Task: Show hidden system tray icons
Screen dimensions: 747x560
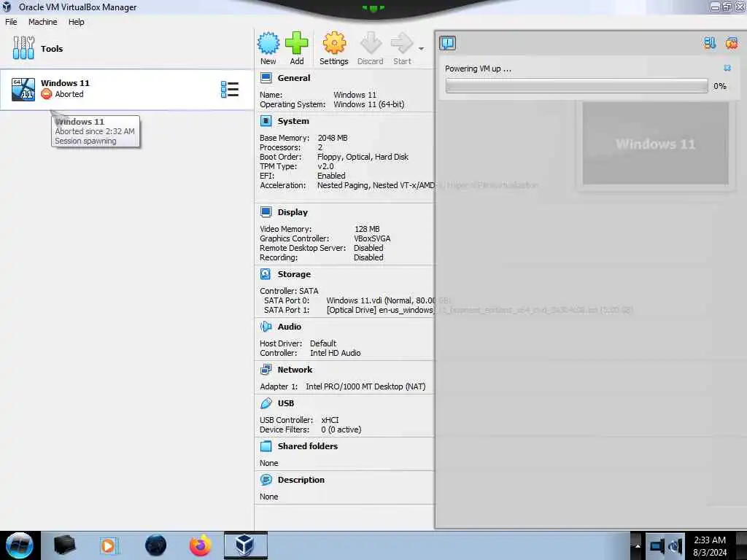Action: [637, 546]
